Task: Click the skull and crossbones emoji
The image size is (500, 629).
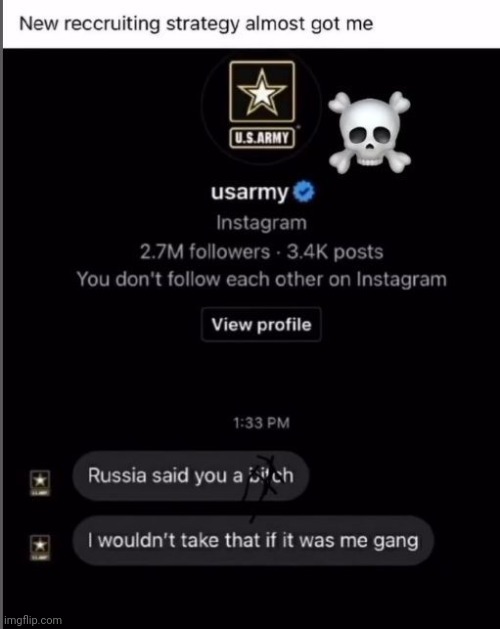Action: click(370, 132)
